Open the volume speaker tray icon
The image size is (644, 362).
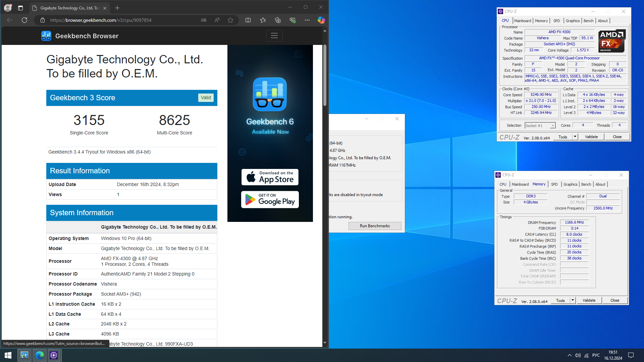(578, 355)
